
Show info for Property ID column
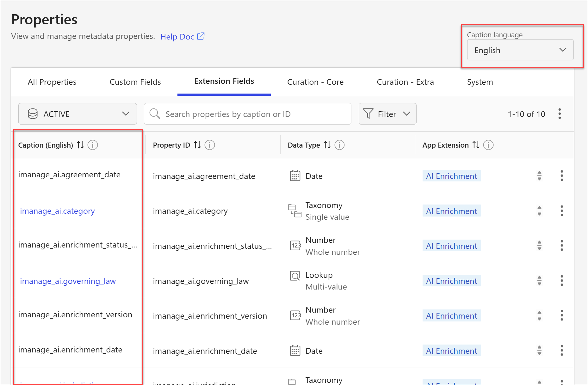(210, 145)
